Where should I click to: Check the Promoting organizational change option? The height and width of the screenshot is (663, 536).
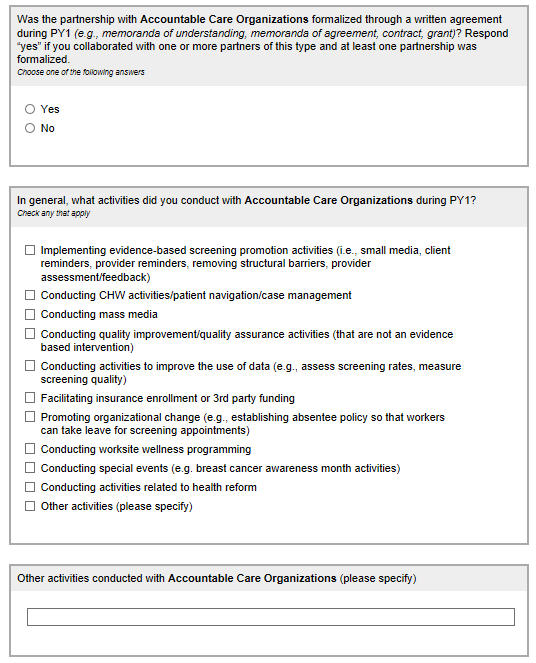pos(30,417)
